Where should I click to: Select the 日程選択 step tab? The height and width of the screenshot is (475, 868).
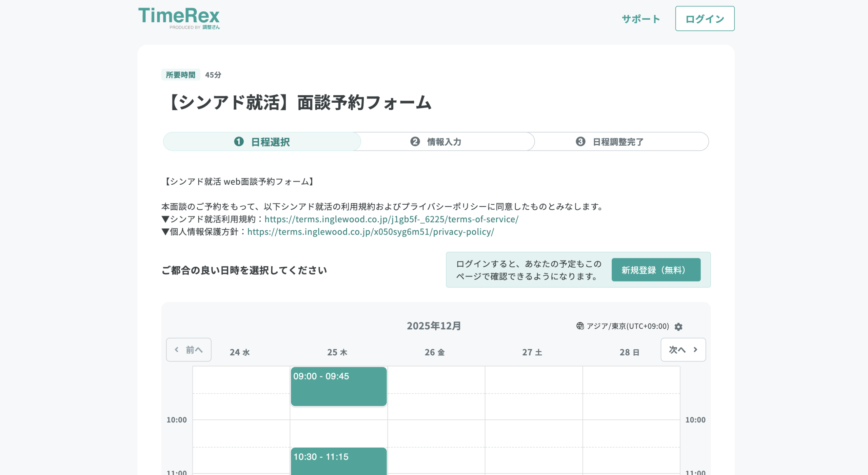pyautogui.click(x=270, y=142)
